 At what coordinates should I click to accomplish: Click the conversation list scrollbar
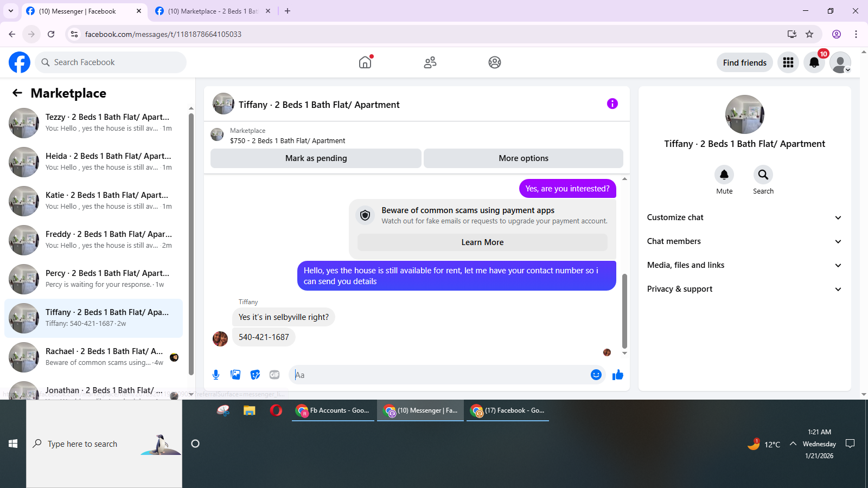point(191,244)
